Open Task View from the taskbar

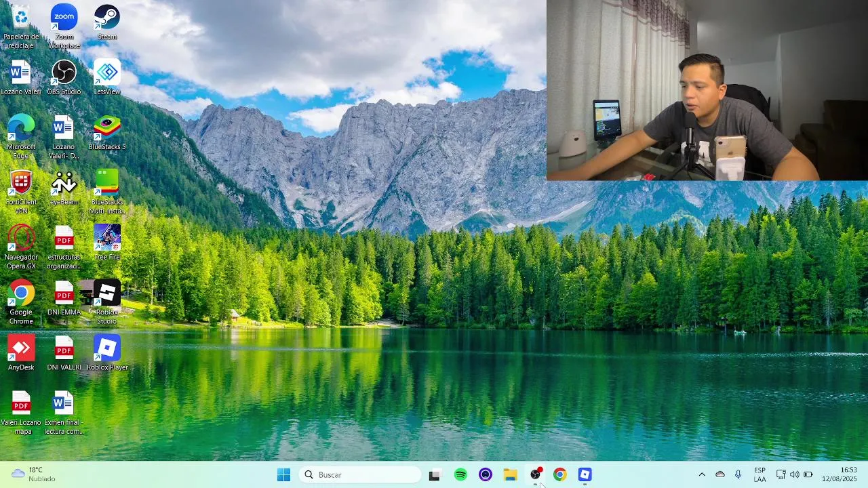[435, 474]
